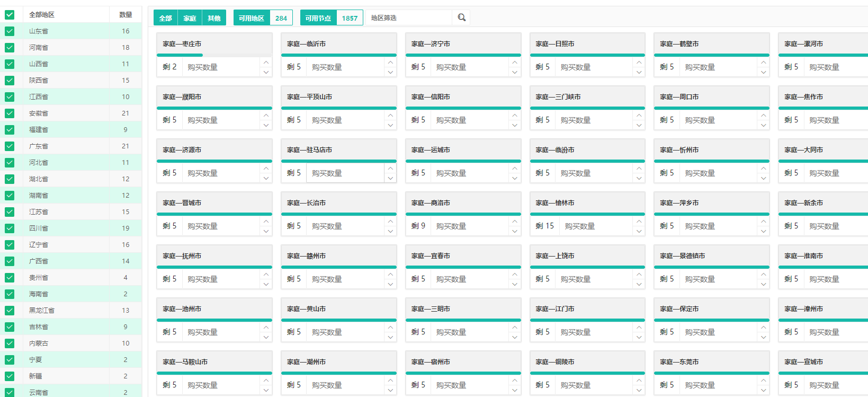Image resolution: width=868 pixels, height=397 pixels.
Task: Focus the 地区筛选 search field
Action: 409,18
